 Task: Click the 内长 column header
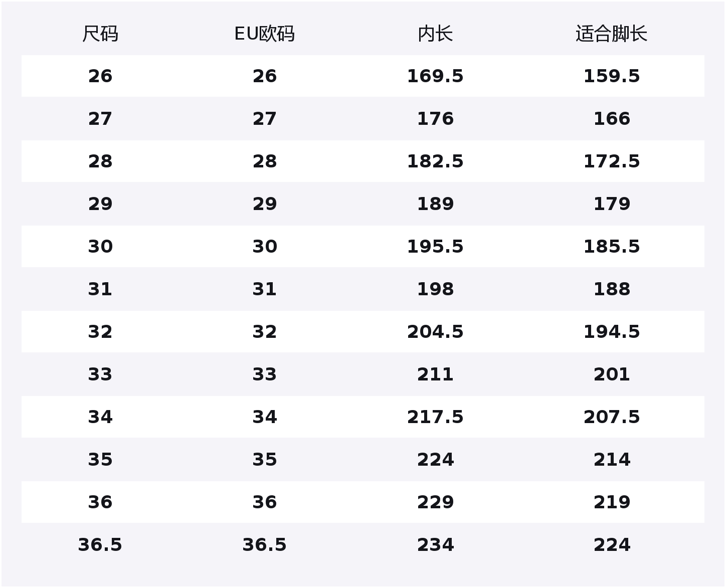435,34
